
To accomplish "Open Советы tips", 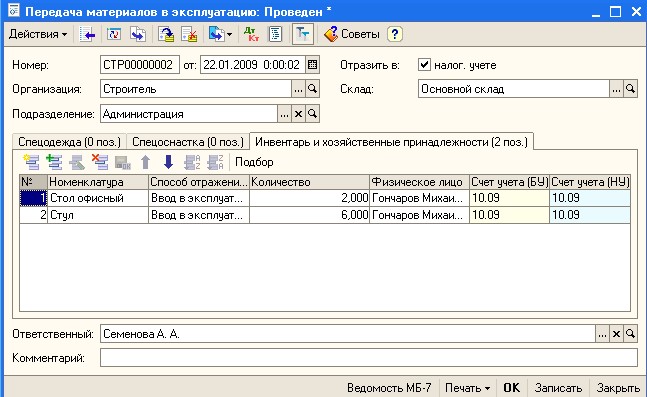I will click(x=352, y=34).
